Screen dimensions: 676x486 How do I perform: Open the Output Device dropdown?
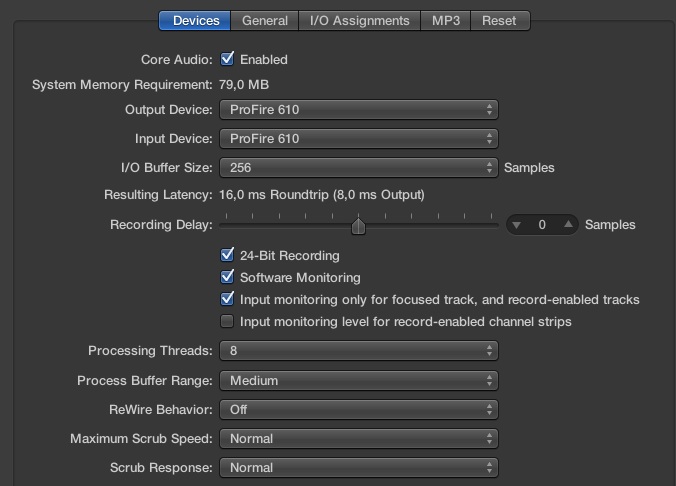click(358, 109)
